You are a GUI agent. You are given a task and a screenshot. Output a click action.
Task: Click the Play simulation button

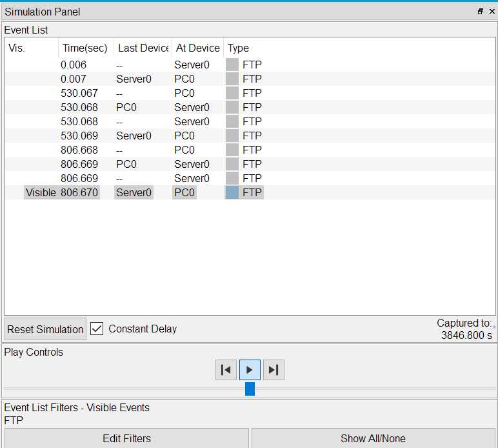(x=250, y=369)
